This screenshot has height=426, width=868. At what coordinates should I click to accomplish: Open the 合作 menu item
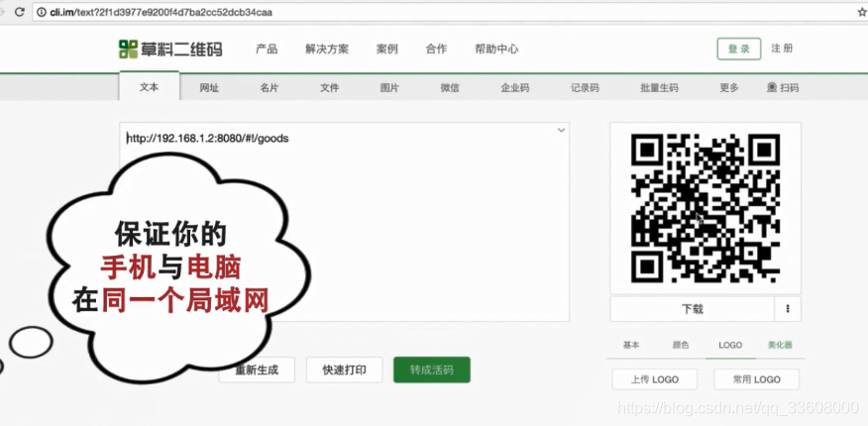436,50
